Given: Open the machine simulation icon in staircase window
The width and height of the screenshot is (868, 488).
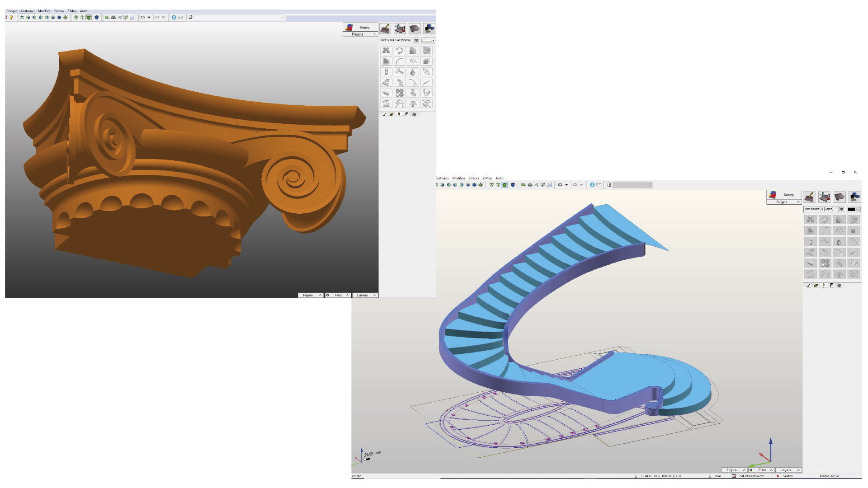Looking at the screenshot, I should [x=854, y=197].
